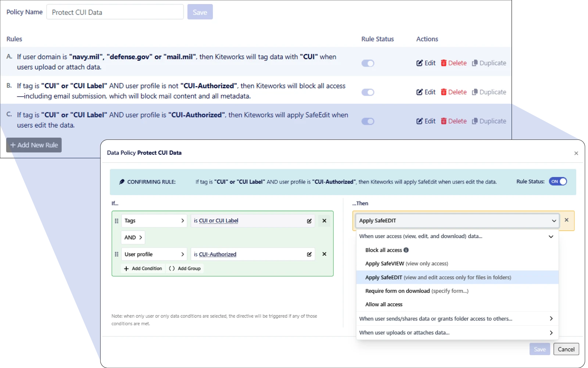This screenshot has width=588, height=368.
Task: Click Edit icon for rule A
Action: [x=419, y=63]
